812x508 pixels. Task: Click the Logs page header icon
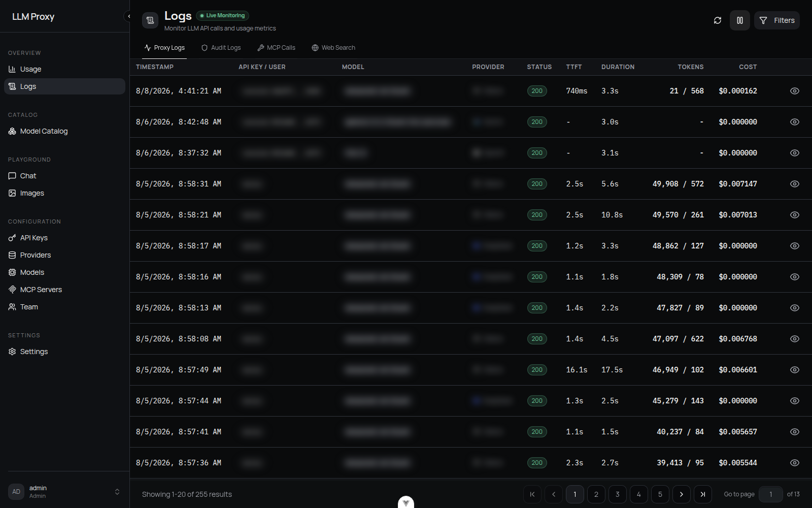coord(150,20)
